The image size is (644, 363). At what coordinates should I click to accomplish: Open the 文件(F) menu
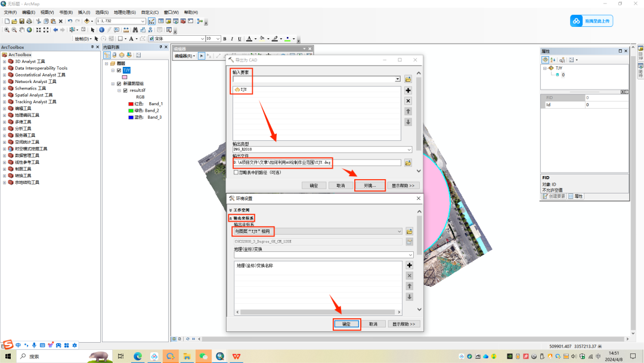pos(10,13)
